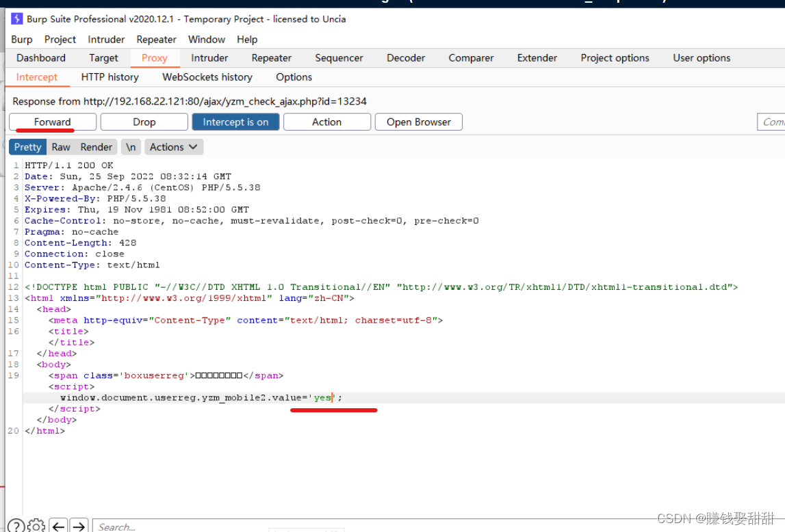Open the WebSockets history sub-tab
Image resolution: width=785 pixels, height=532 pixels.
pos(207,77)
